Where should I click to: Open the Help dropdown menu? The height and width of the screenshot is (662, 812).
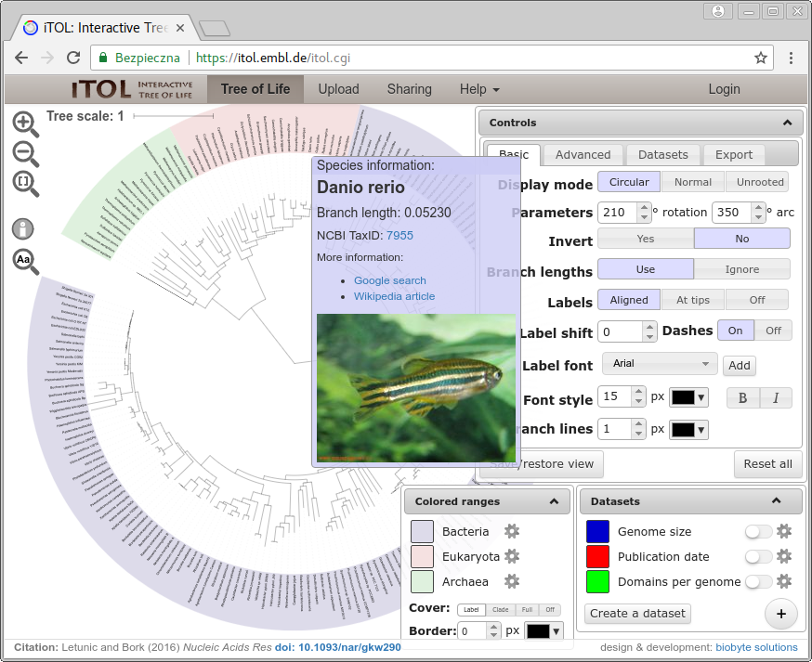pyautogui.click(x=479, y=89)
